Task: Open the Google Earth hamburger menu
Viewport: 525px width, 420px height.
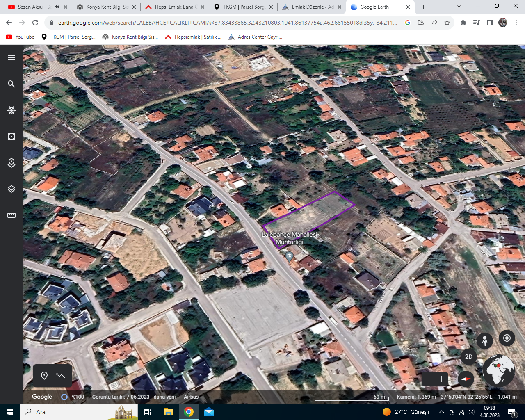Action: (11, 58)
